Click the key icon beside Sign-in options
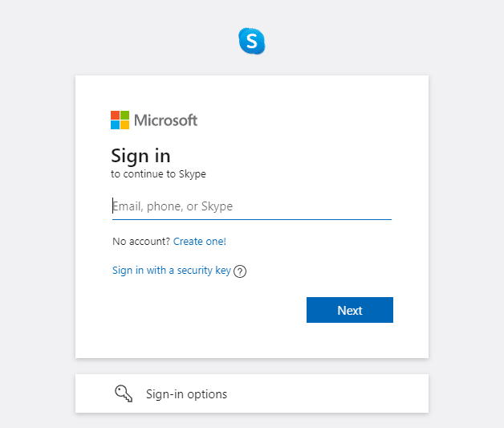 point(124,393)
